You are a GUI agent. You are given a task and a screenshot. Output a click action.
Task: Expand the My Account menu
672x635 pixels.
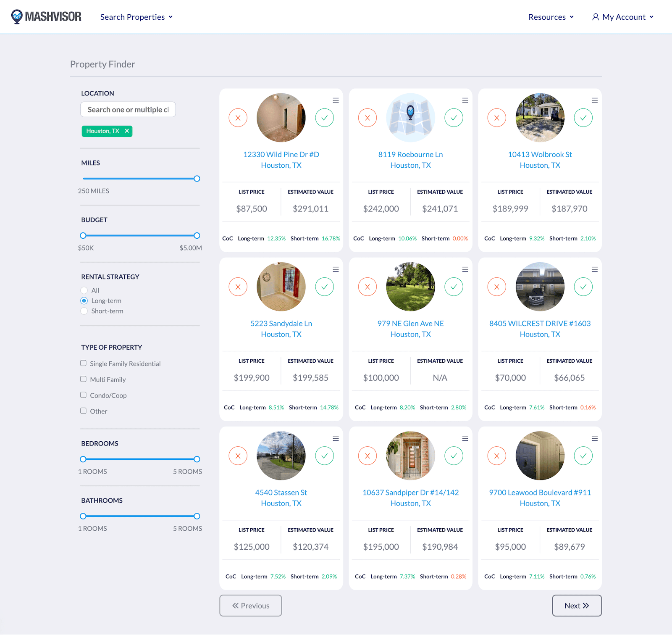(623, 17)
